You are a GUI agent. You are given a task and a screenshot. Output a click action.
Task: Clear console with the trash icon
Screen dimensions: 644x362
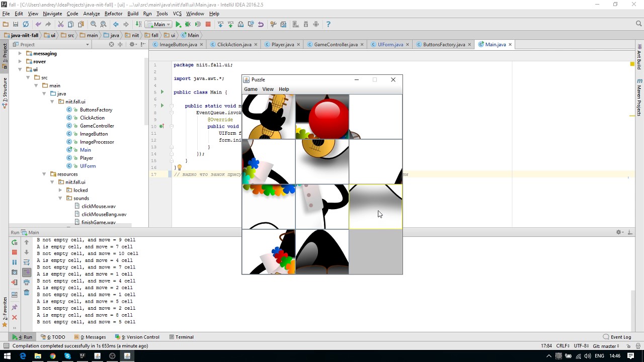(27, 293)
